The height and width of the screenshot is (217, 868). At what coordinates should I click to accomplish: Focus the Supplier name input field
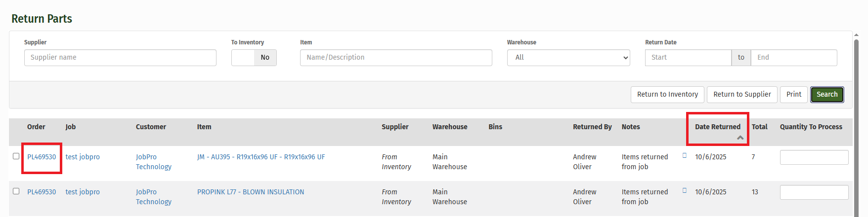(120, 58)
